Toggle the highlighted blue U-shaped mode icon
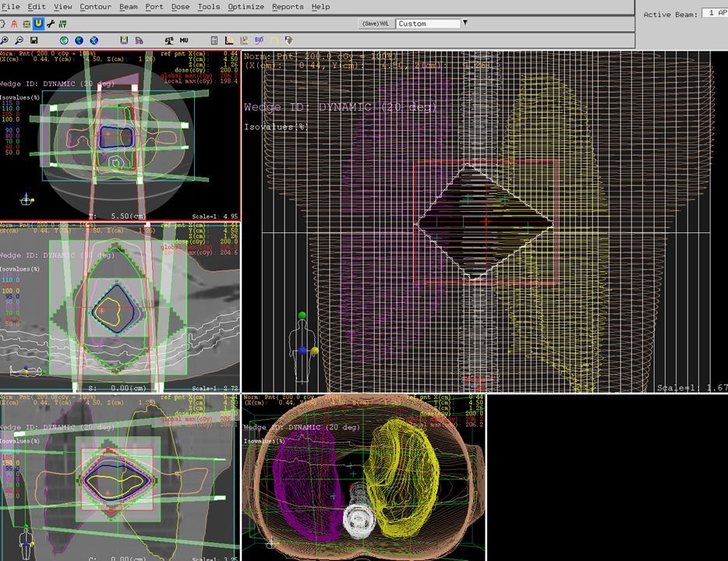Viewport: 728px width, 561px height. (x=38, y=23)
